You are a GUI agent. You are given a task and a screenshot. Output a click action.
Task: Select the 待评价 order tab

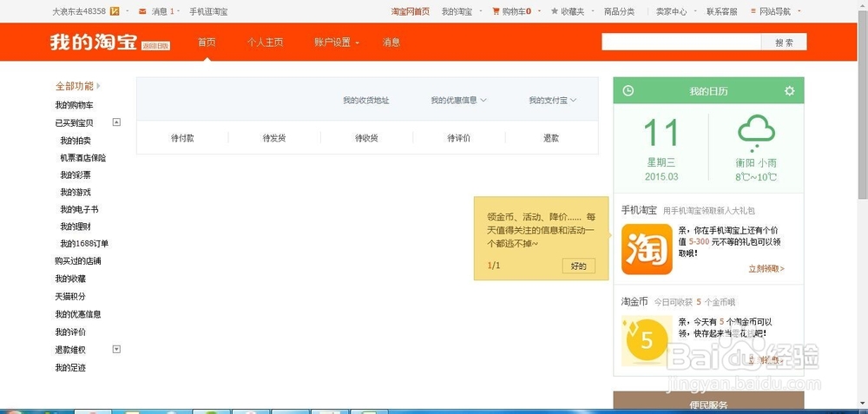[459, 138]
